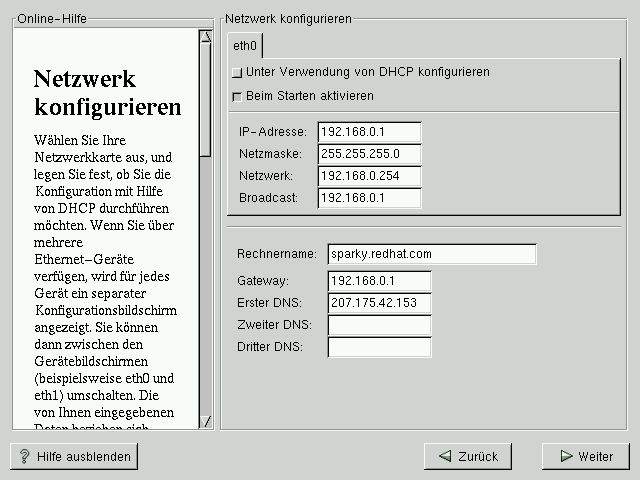Screen dimensions: 640x480
Task: Click the left arrow icon on Zurück
Action: [x=443, y=456]
